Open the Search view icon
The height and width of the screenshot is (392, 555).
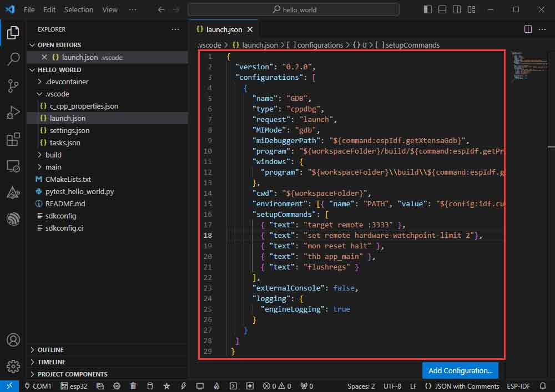(13, 59)
